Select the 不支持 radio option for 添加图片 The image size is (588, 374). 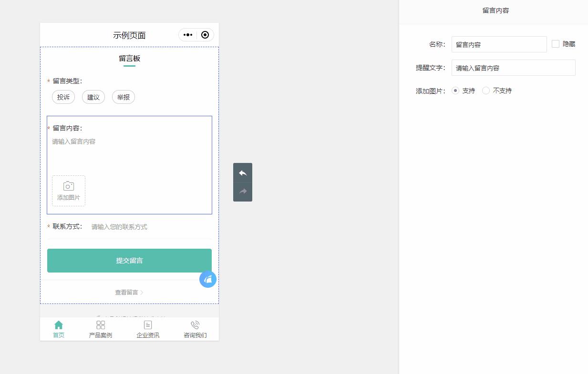(485, 90)
